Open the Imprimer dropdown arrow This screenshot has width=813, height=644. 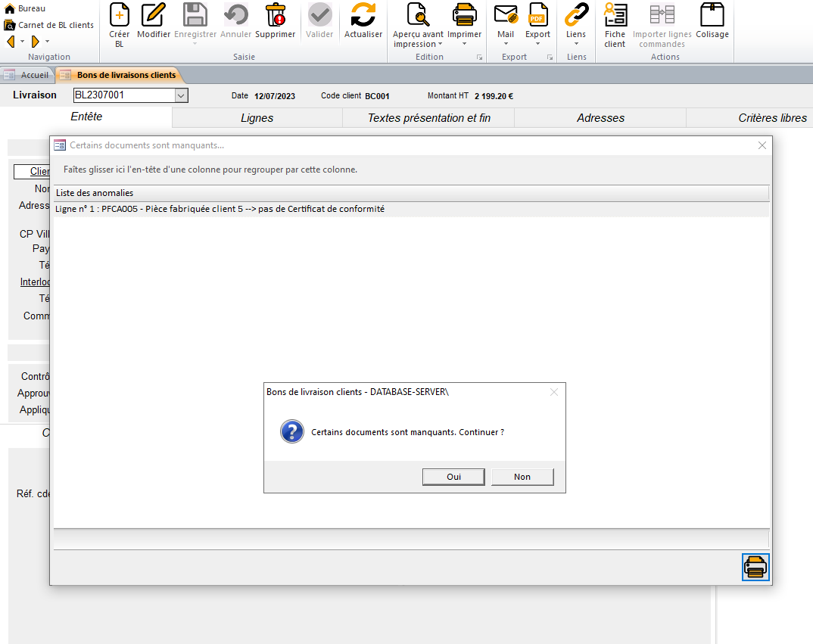[x=464, y=44]
